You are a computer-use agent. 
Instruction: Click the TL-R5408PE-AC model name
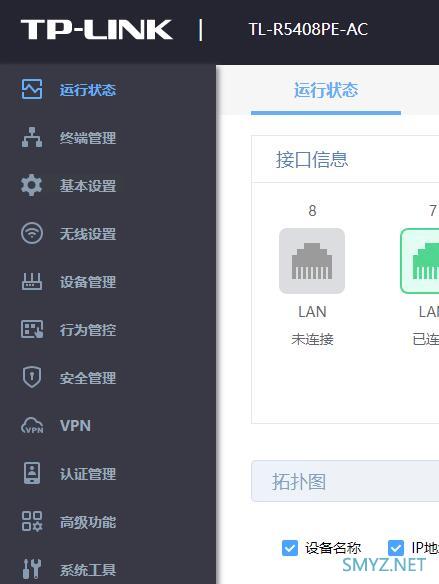click(308, 29)
